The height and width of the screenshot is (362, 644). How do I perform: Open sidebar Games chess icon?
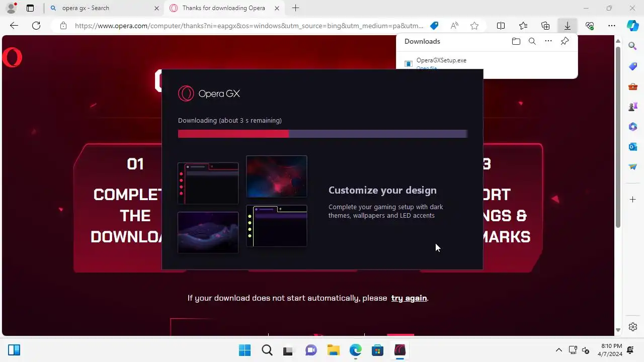click(x=633, y=107)
